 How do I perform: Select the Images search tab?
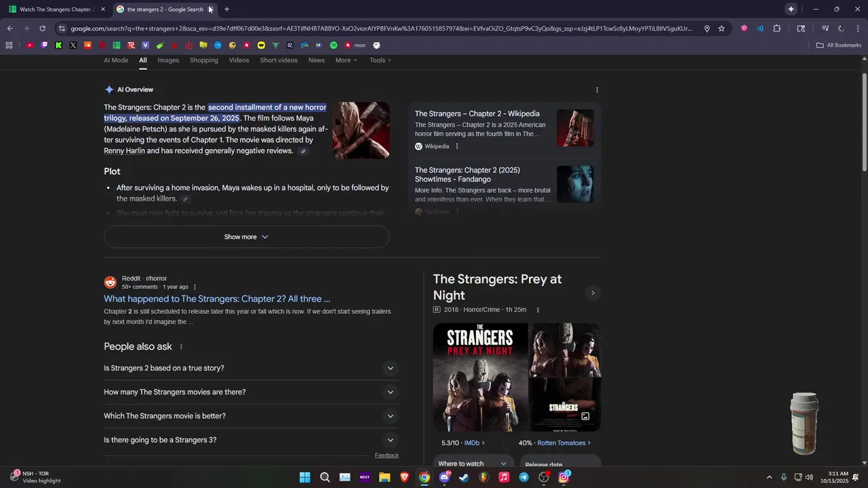pos(168,60)
